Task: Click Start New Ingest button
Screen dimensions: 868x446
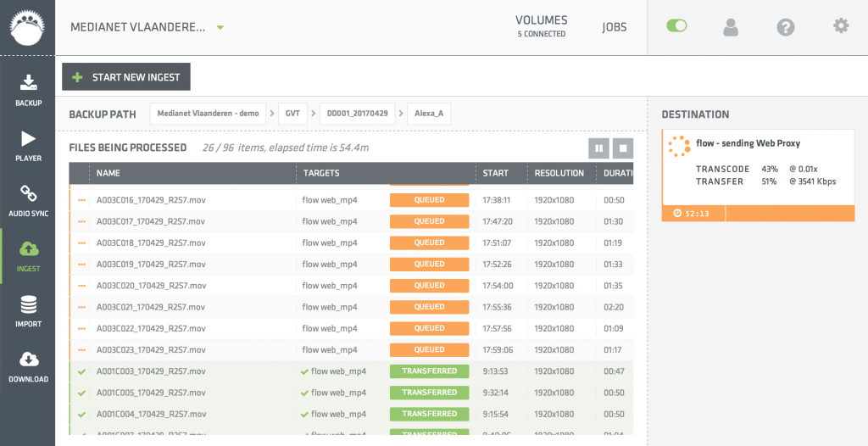Action: (x=126, y=77)
